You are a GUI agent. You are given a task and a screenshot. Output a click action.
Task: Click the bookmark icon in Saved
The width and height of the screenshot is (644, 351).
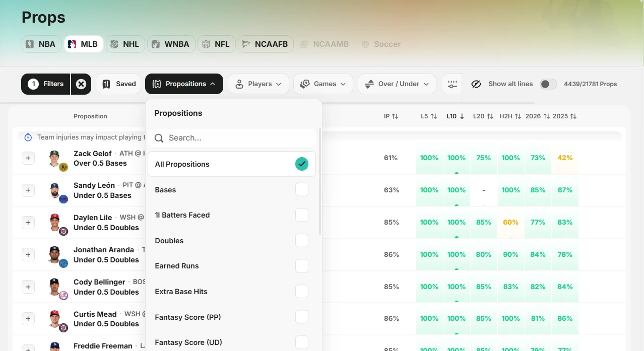106,84
